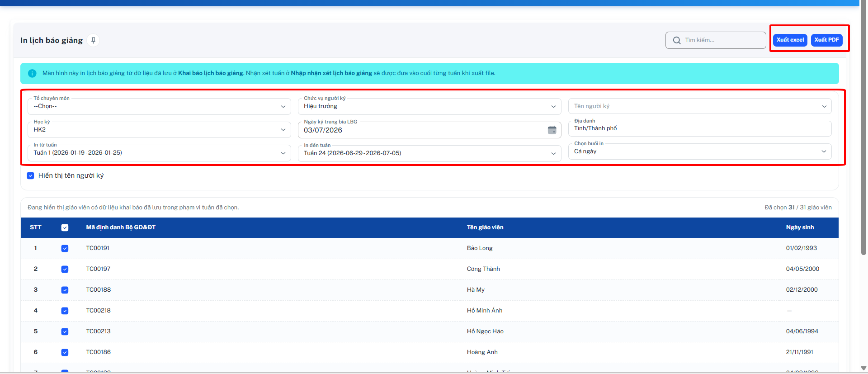This screenshot has height=374, width=868.
Task: Change the Học kỳ selection
Action: 159,130
